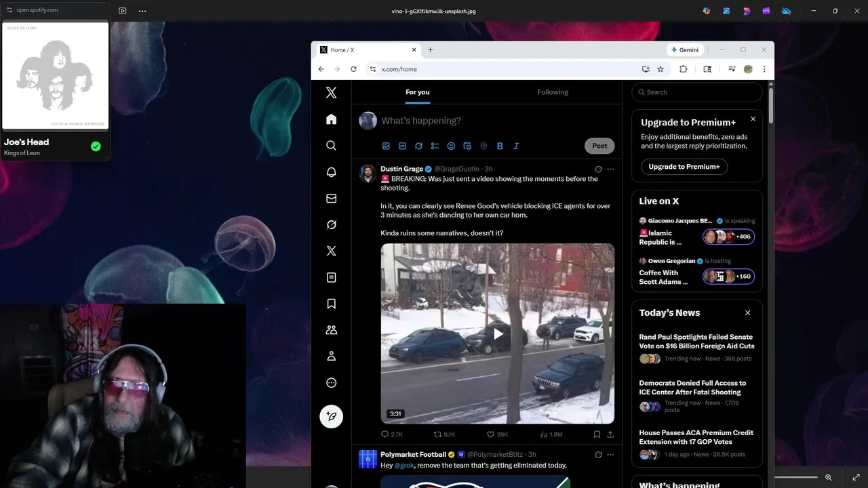Open X Home from sidebar
Viewport: 868px width, 488px height.
coord(331,119)
